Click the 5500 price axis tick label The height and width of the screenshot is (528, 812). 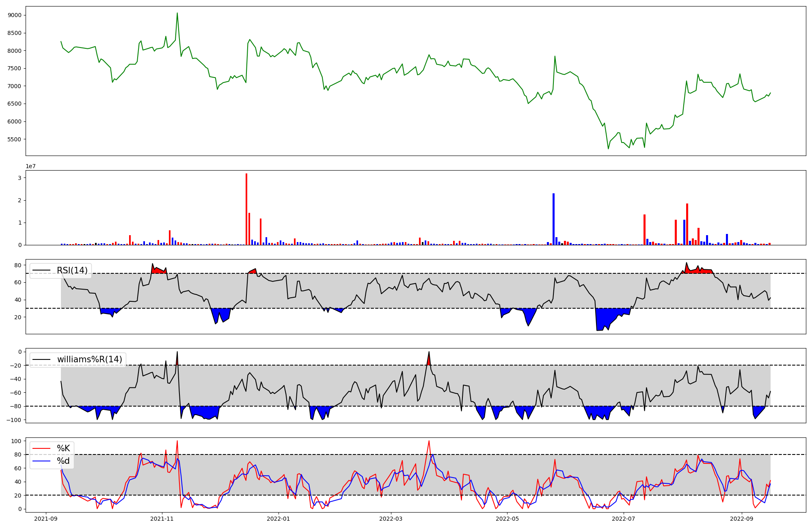point(15,139)
